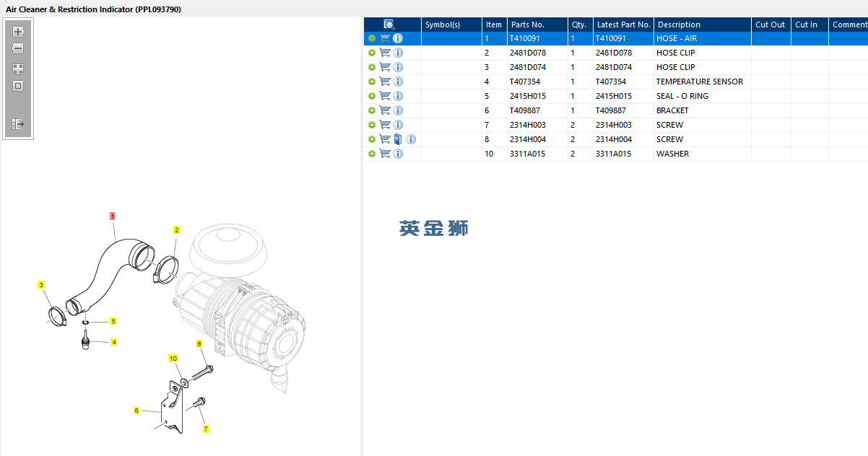
Task: Sort by the Parts No. column header
Action: click(527, 25)
